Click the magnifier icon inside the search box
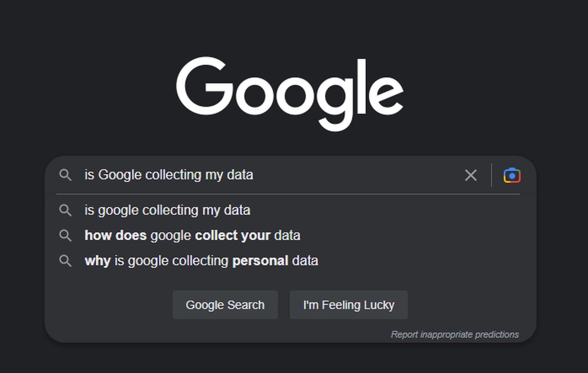Image resolution: width=588 pixels, height=373 pixels. tap(65, 175)
